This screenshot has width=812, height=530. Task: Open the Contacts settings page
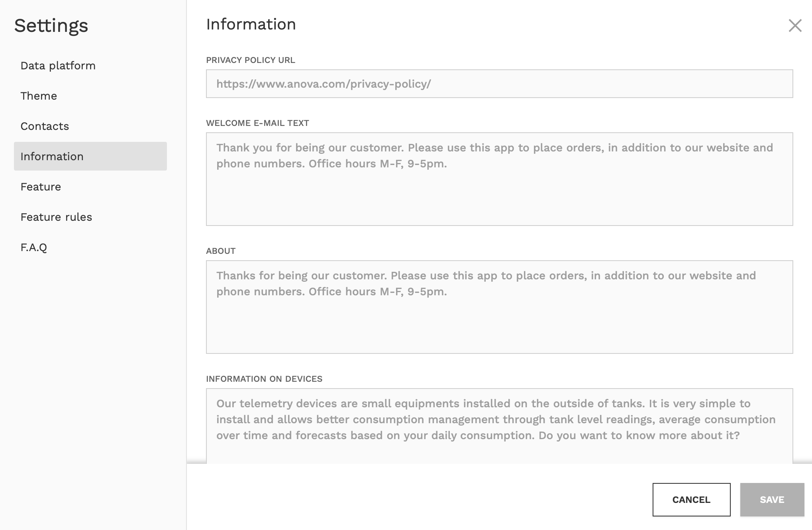tap(44, 126)
